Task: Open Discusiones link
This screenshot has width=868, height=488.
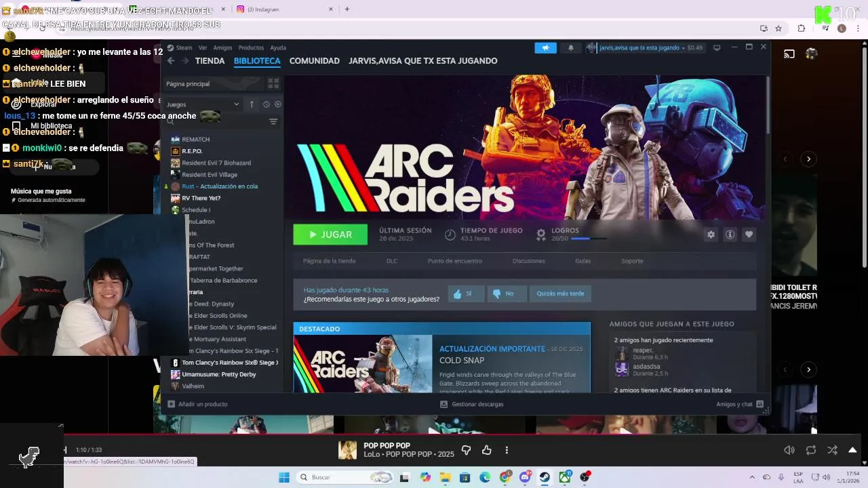Action: (x=528, y=261)
